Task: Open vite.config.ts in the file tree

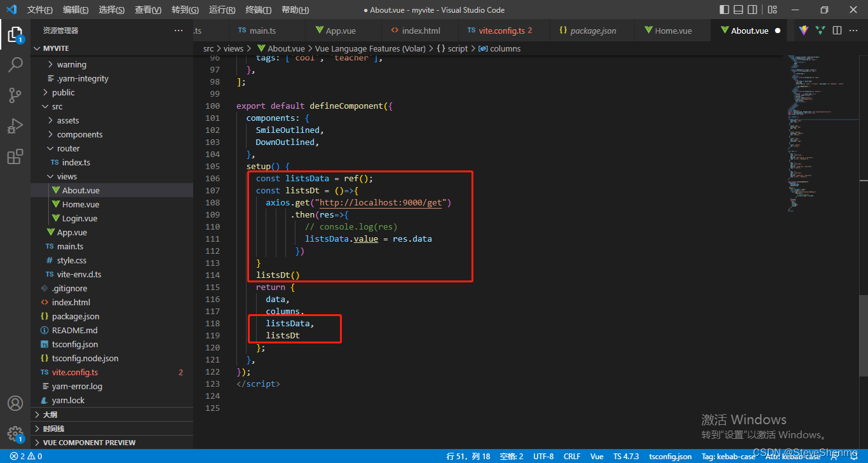Action: pos(112,372)
